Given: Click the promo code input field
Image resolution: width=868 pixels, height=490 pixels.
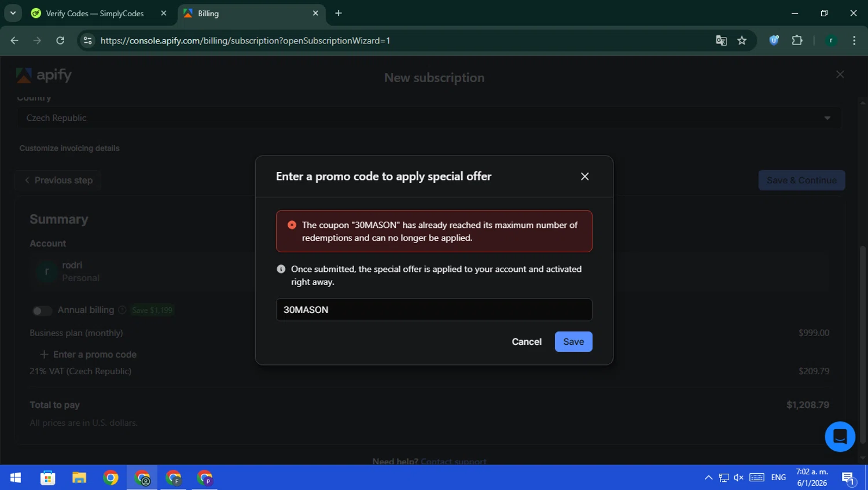Looking at the screenshot, I should click(434, 310).
